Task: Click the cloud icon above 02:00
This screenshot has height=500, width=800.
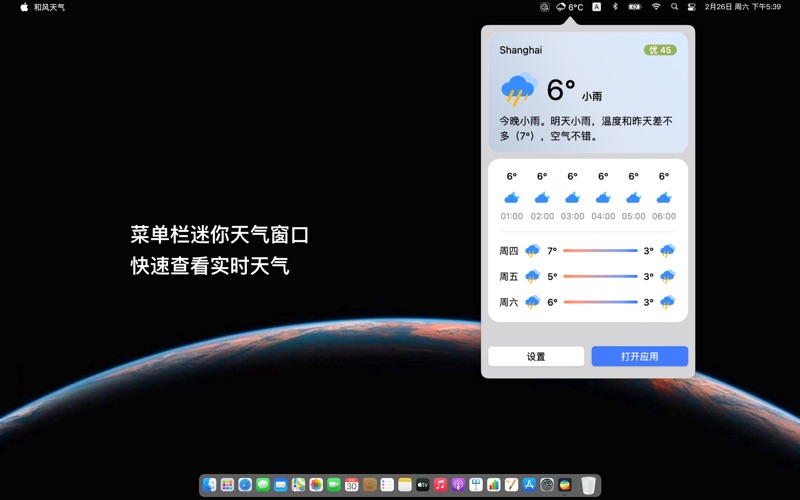Action: pos(542,197)
